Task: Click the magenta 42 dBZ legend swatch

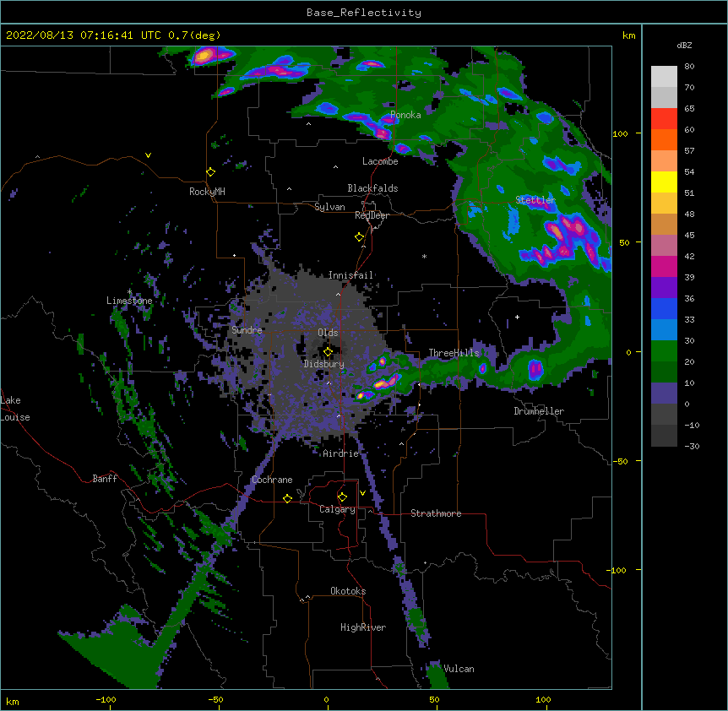Action: [x=664, y=266]
